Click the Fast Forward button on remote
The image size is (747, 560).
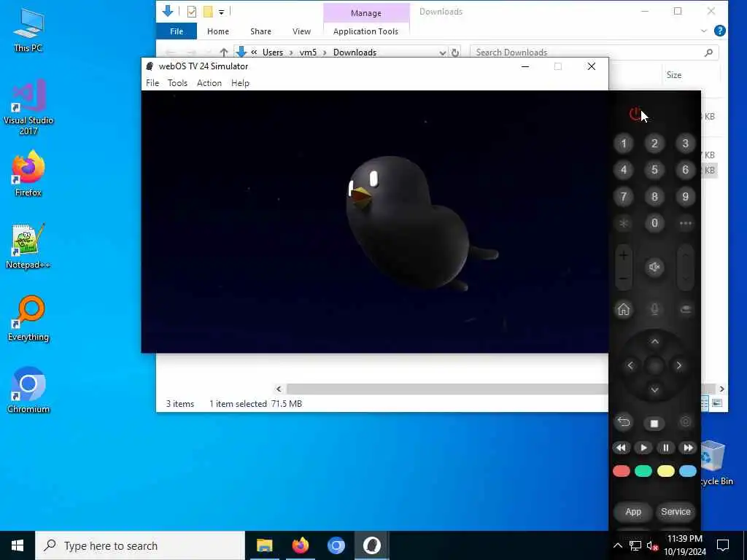click(688, 448)
